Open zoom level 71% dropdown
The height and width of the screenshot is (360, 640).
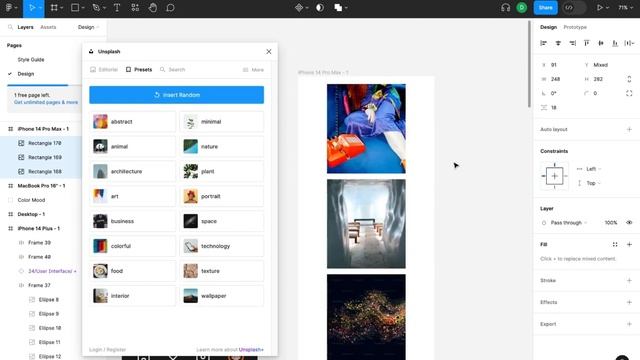625,8
